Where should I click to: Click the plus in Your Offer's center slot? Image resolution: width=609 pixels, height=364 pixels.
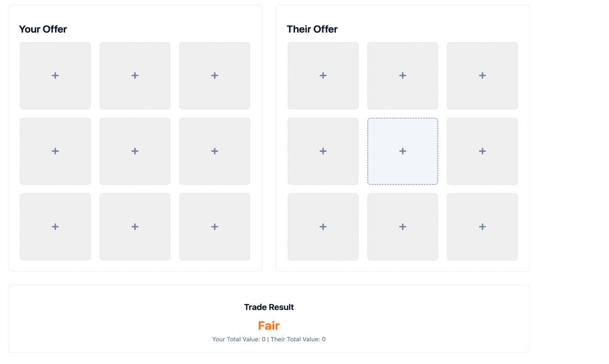[x=135, y=151]
